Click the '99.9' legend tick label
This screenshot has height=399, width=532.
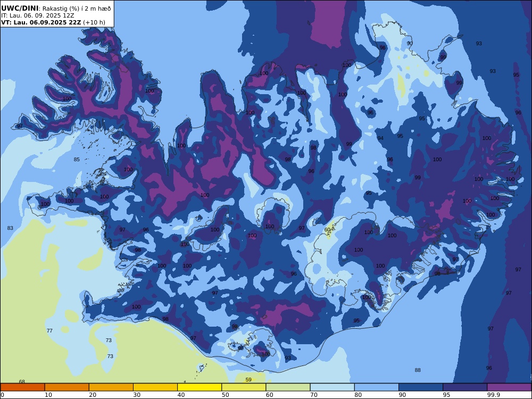tap(493, 395)
